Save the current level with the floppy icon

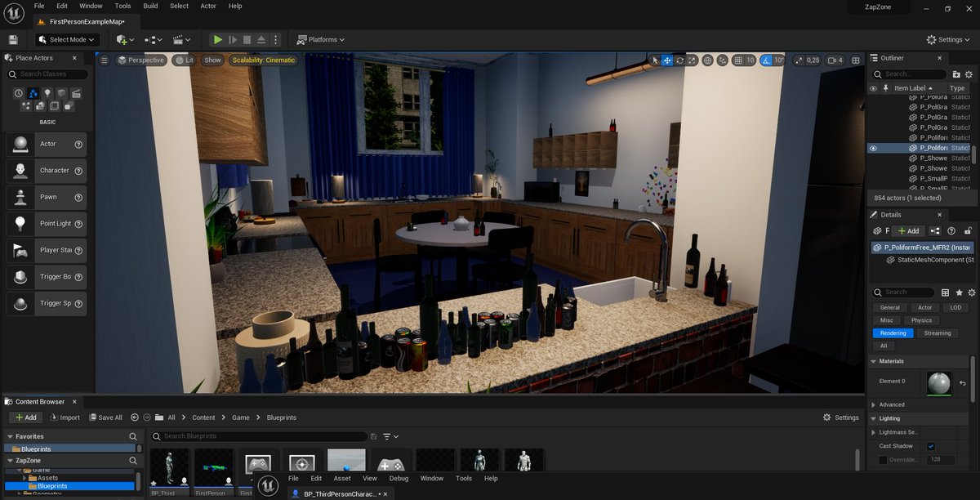pos(13,39)
